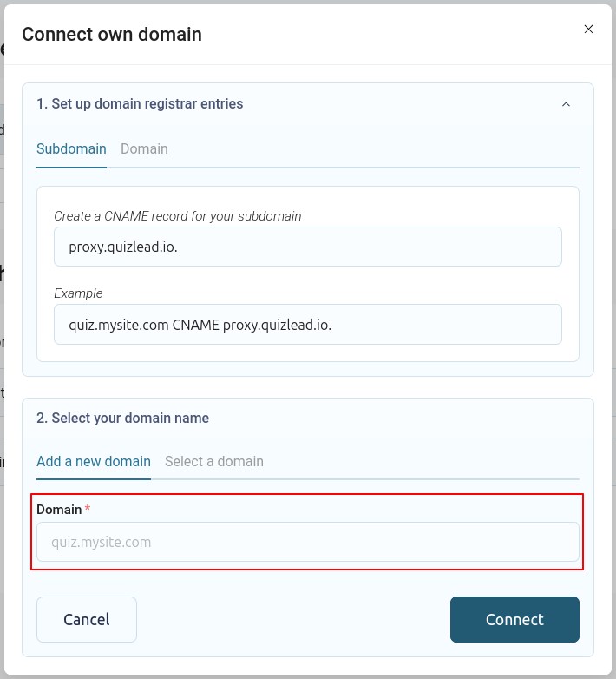Click the proxy.quizlead.io. CNAME record field
The width and height of the screenshot is (616, 679).
(x=308, y=247)
